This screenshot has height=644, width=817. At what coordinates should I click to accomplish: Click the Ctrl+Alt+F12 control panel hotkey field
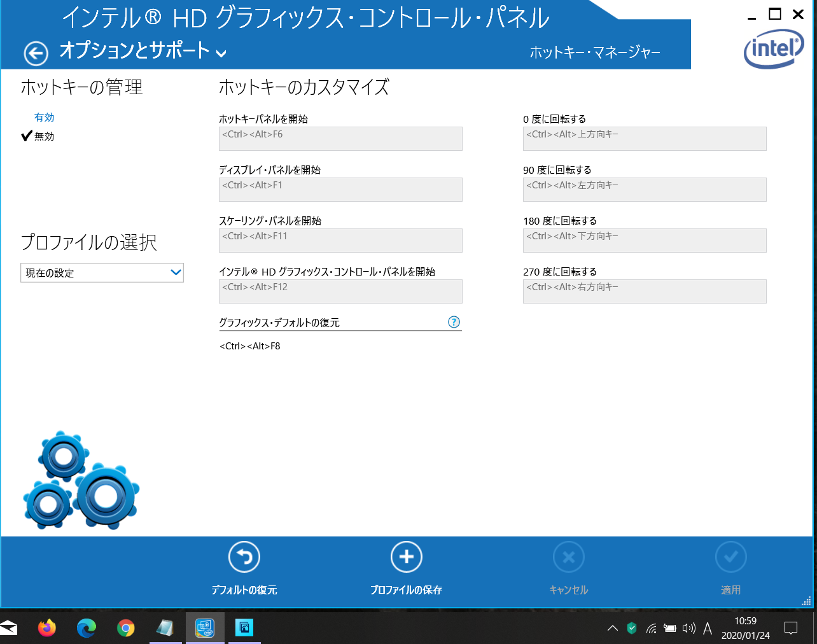pos(340,291)
